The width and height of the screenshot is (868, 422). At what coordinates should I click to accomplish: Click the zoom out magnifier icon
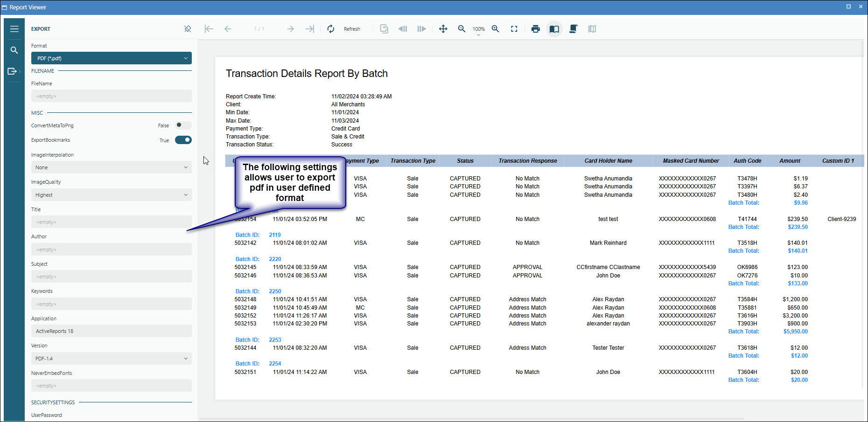pos(462,29)
